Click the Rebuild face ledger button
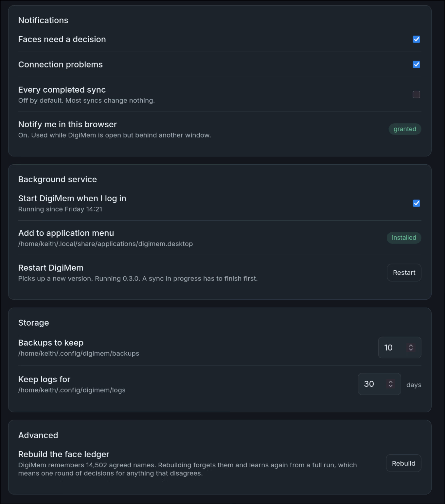Image resolution: width=445 pixels, height=504 pixels. coord(403,463)
